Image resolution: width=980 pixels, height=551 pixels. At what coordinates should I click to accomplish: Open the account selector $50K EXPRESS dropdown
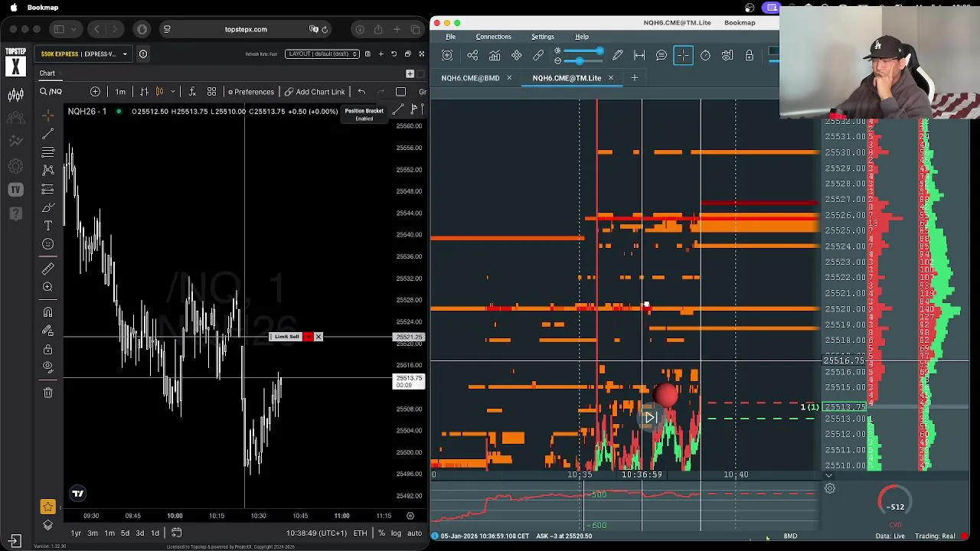[84, 54]
